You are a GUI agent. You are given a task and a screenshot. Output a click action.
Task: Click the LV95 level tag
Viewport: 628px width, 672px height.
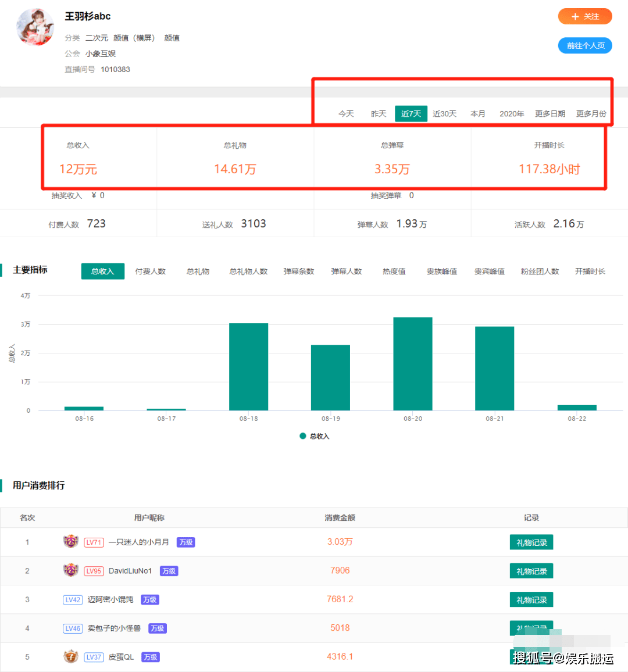94,571
